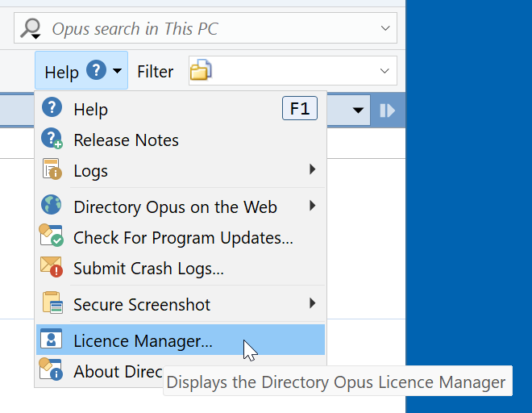Click the globe icon for Opus on Web
532x413 pixels.
point(52,205)
